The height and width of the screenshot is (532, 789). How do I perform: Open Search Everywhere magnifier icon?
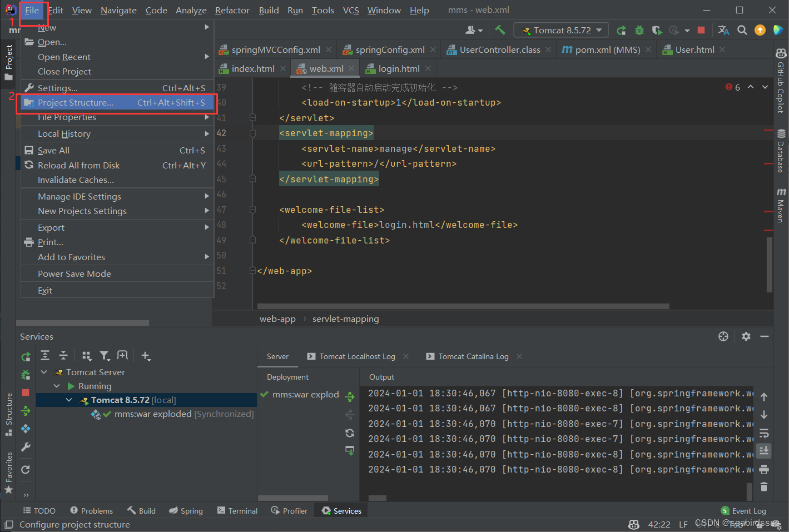(742, 30)
